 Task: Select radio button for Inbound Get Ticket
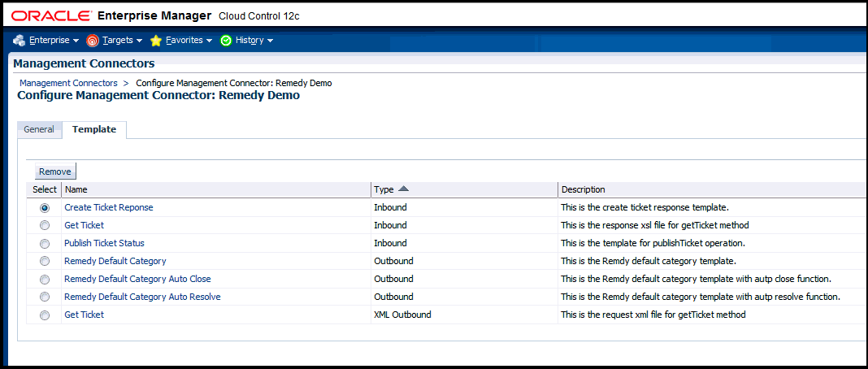tap(45, 225)
